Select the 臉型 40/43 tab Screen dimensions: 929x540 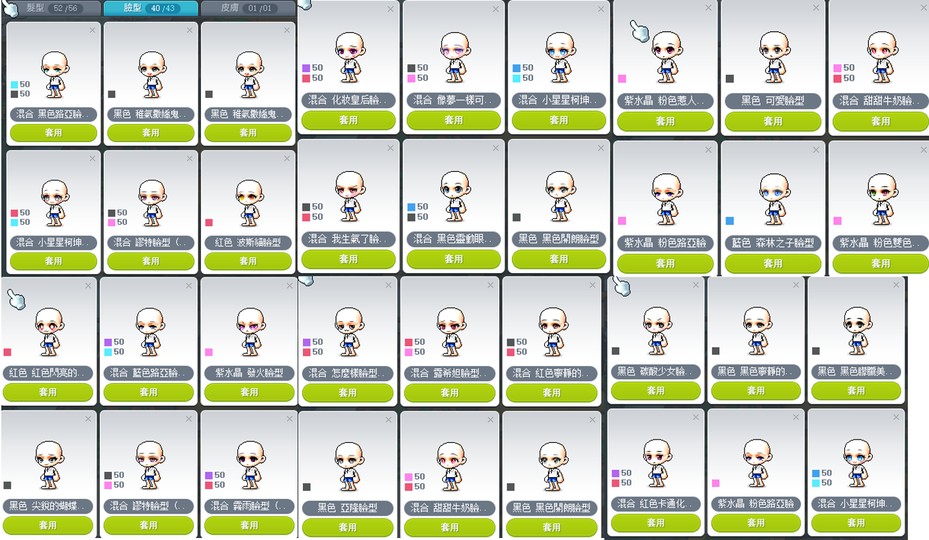150,8
